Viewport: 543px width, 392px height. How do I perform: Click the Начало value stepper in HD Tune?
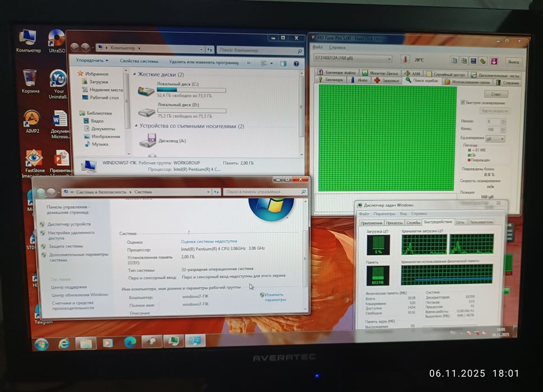pyautogui.click(x=503, y=122)
